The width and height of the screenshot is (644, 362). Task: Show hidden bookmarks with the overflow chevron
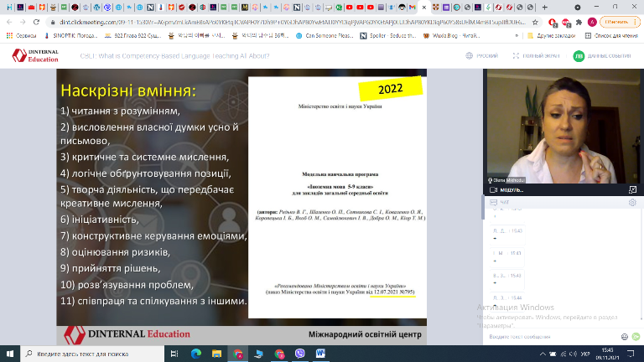point(517,36)
